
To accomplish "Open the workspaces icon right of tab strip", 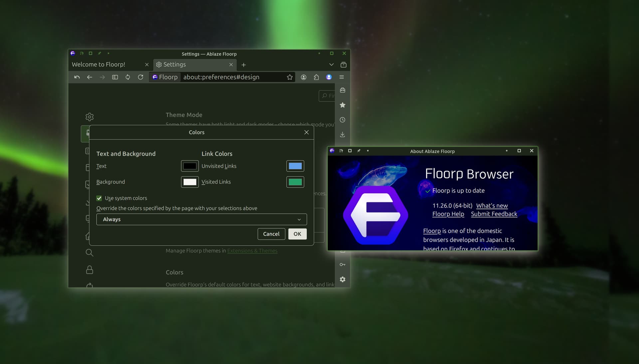I will pyautogui.click(x=343, y=65).
